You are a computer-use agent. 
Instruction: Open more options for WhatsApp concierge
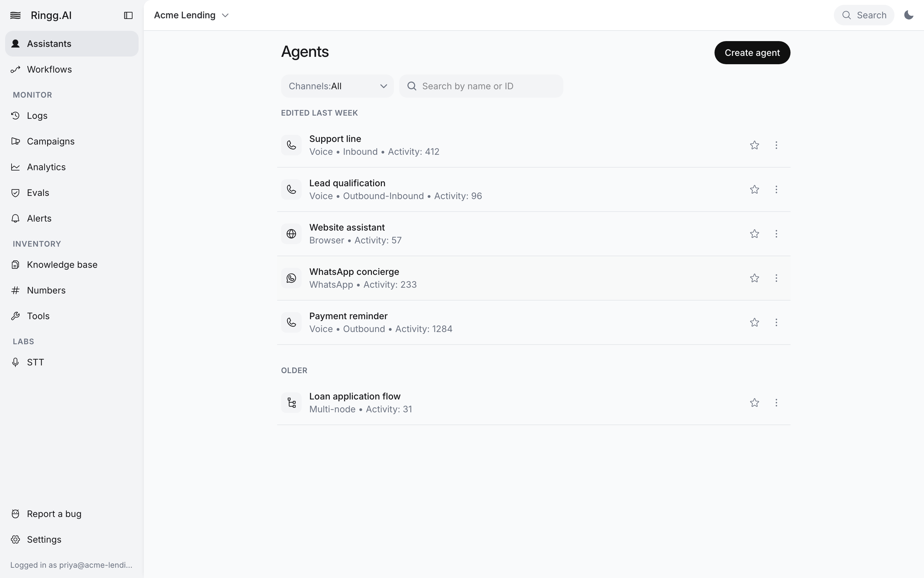(776, 278)
